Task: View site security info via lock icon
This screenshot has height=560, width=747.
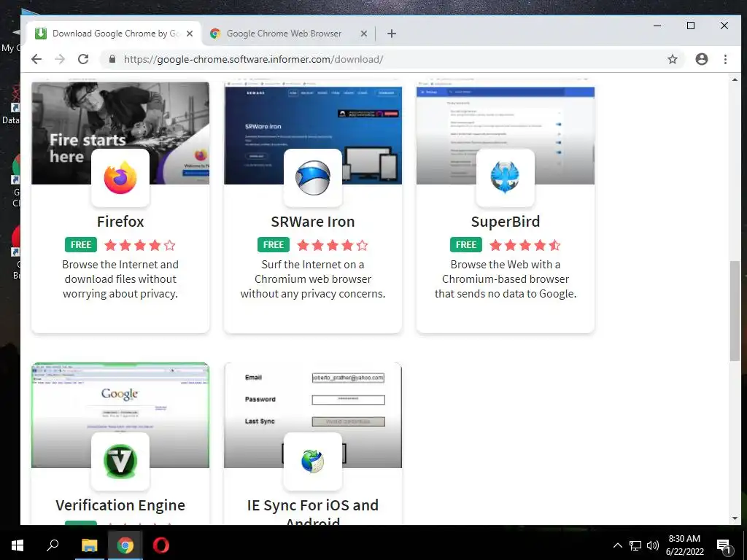Action: click(112, 59)
